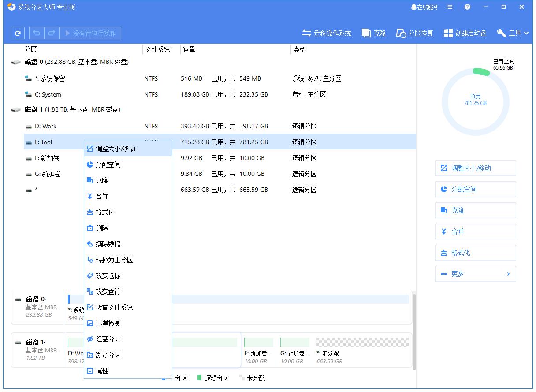Select 格式化 from the context menu
The height and width of the screenshot is (392, 536).
[x=105, y=212]
